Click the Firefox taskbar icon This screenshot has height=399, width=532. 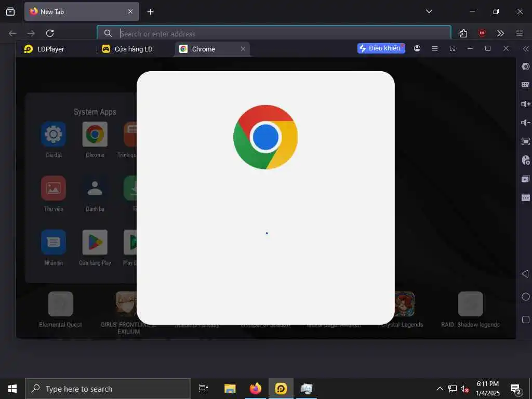coord(256,389)
